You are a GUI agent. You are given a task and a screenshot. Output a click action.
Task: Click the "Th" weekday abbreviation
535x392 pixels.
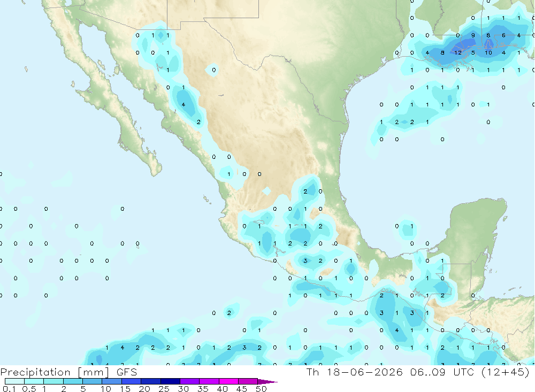[x=312, y=372]
